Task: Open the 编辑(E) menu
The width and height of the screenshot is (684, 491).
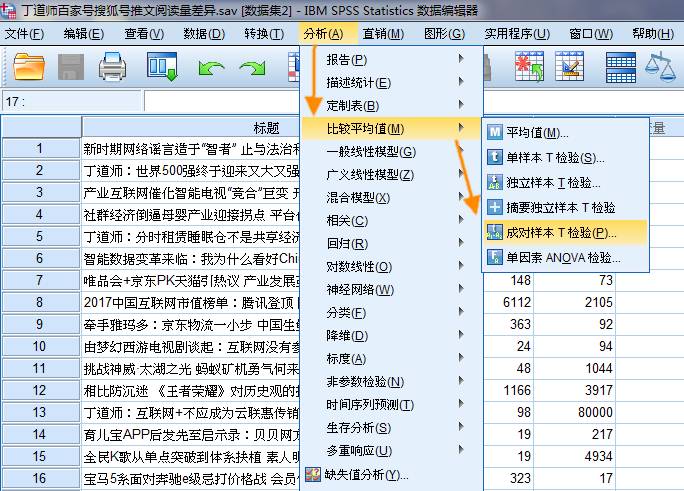Action: [x=83, y=34]
